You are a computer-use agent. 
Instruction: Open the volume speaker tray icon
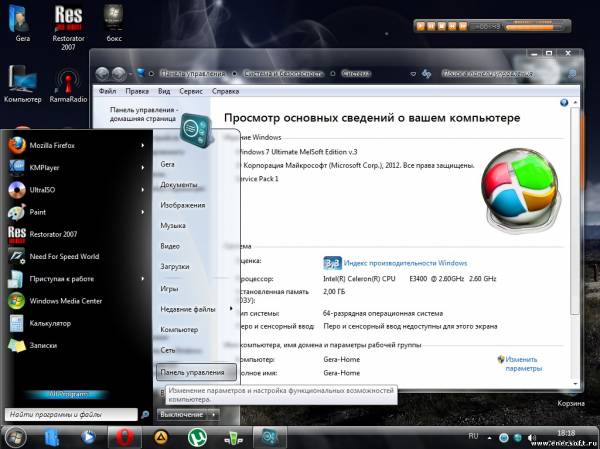[532, 438]
